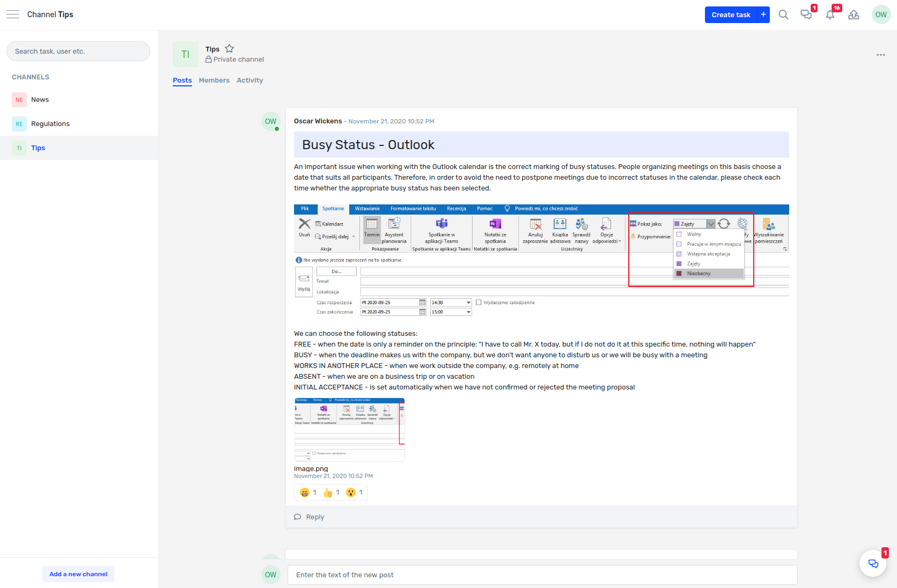Click the upload tray icon in header
This screenshot has height=588, width=897.
click(854, 15)
